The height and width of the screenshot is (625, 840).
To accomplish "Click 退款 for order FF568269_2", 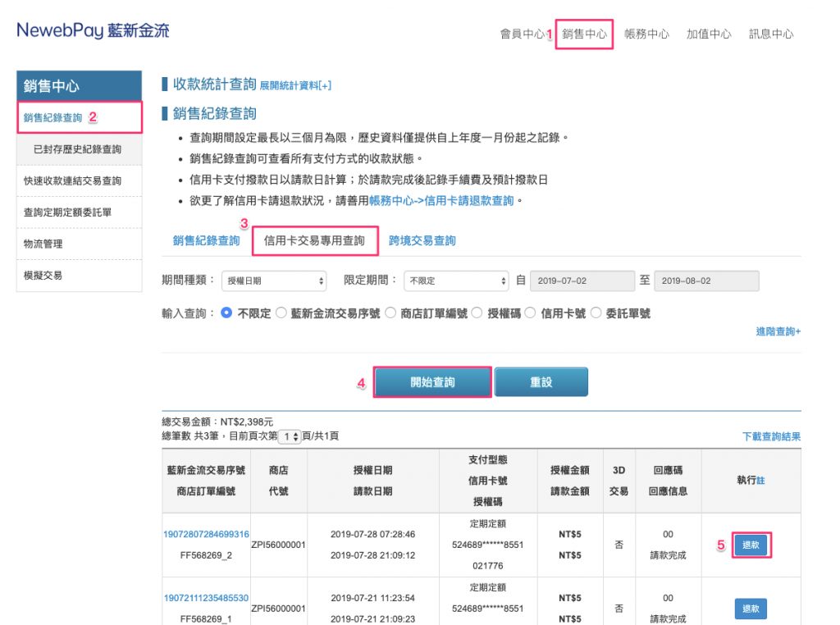I will [x=751, y=545].
